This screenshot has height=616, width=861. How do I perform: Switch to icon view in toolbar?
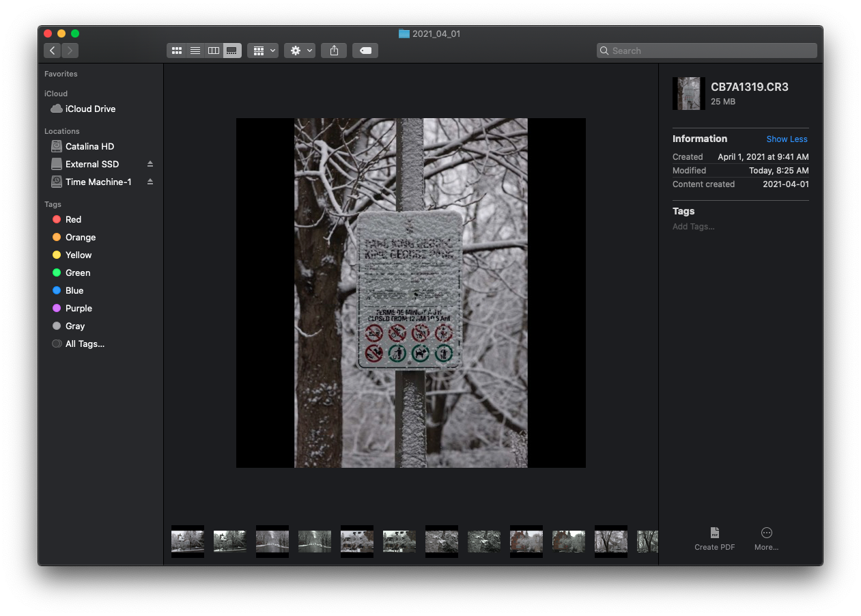tap(177, 51)
